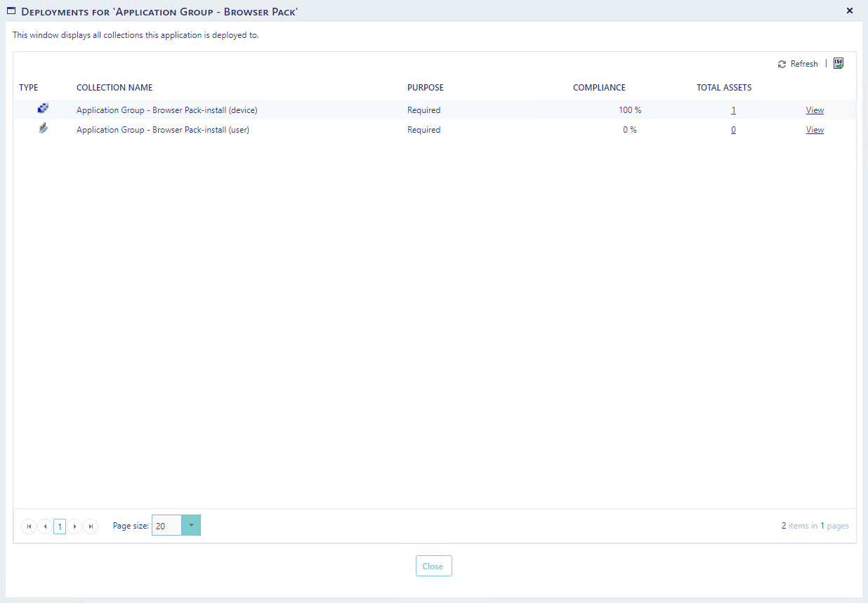Image resolution: width=868 pixels, height=603 pixels.
Task: Click the device collection type icon
Action: pos(43,109)
